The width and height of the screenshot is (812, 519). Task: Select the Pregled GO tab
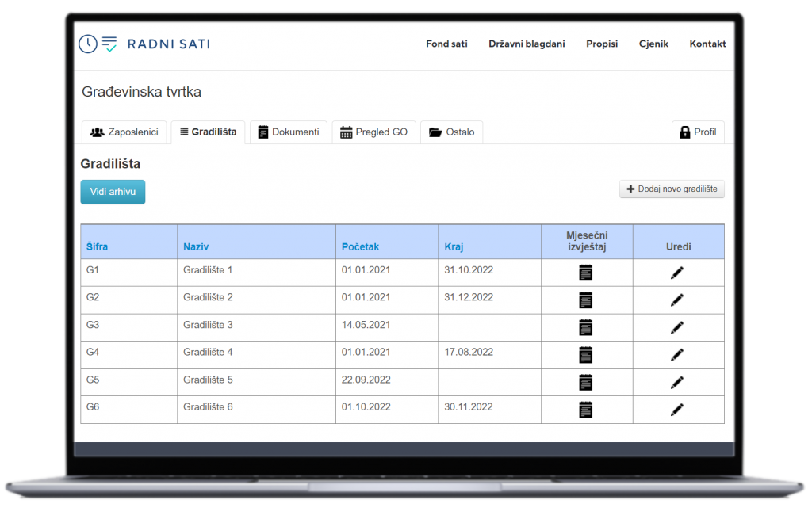(x=373, y=132)
